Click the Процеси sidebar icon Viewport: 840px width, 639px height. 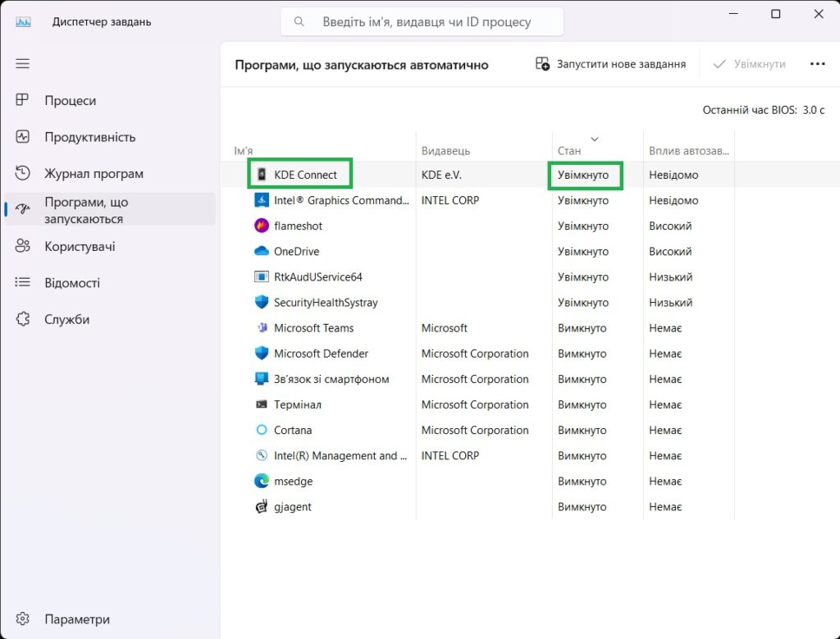coord(22,100)
